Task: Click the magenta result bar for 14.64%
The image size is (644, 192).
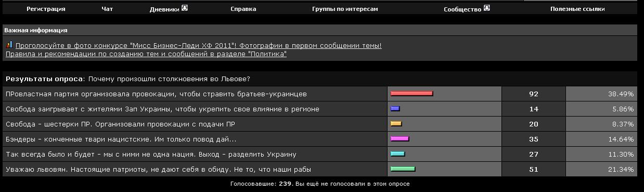Action: [x=400, y=139]
